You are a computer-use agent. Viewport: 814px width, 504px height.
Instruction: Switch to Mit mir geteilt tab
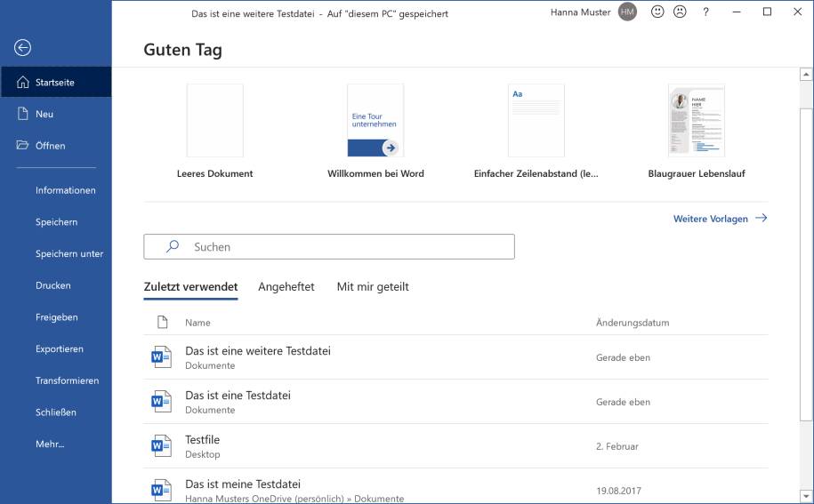[373, 287]
